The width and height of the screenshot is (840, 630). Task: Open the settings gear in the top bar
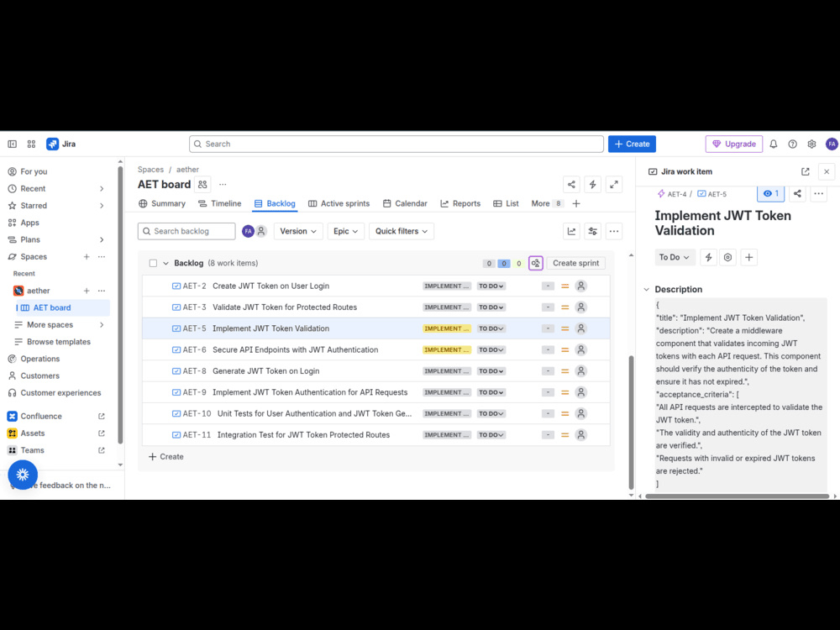(811, 144)
